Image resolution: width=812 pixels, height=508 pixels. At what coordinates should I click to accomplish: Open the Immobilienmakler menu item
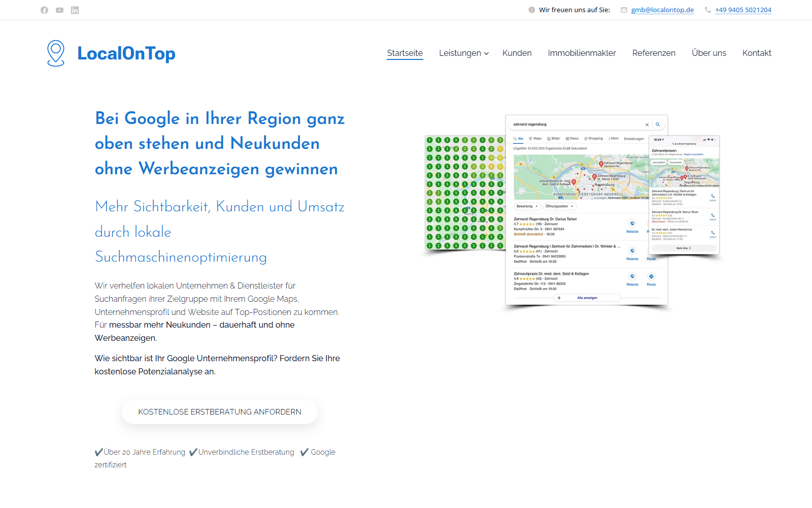582,53
